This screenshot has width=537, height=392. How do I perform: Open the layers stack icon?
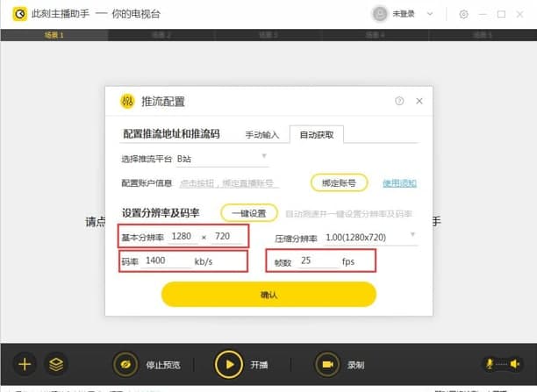pos(56,364)
